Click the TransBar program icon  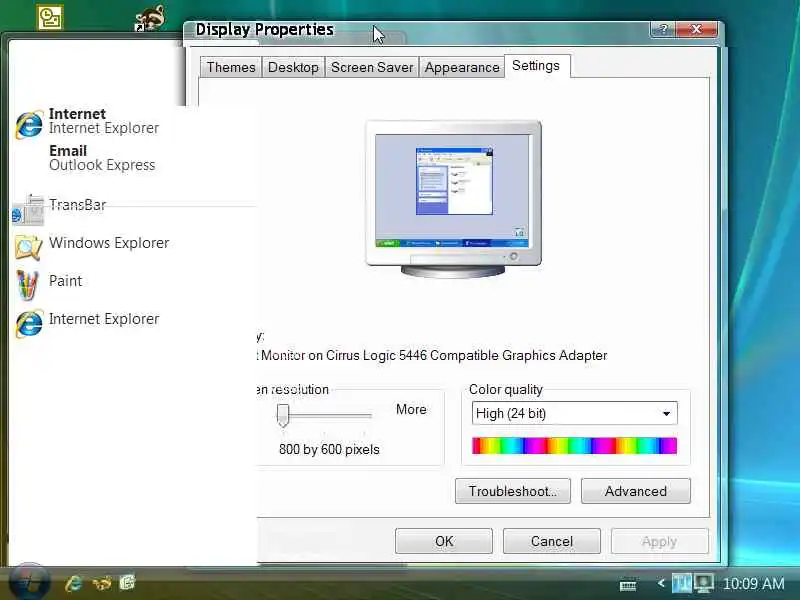28,210
